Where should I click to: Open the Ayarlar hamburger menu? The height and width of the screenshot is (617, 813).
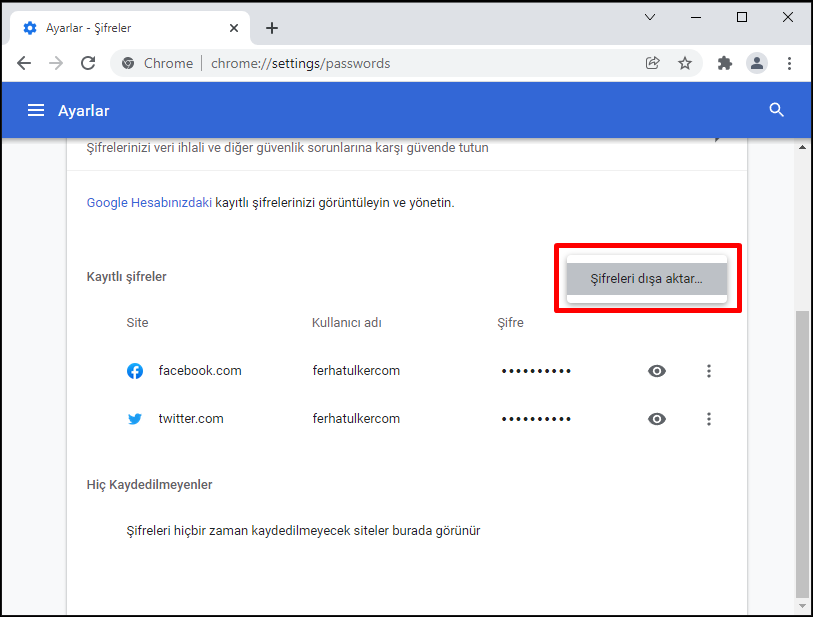[36, 110]
